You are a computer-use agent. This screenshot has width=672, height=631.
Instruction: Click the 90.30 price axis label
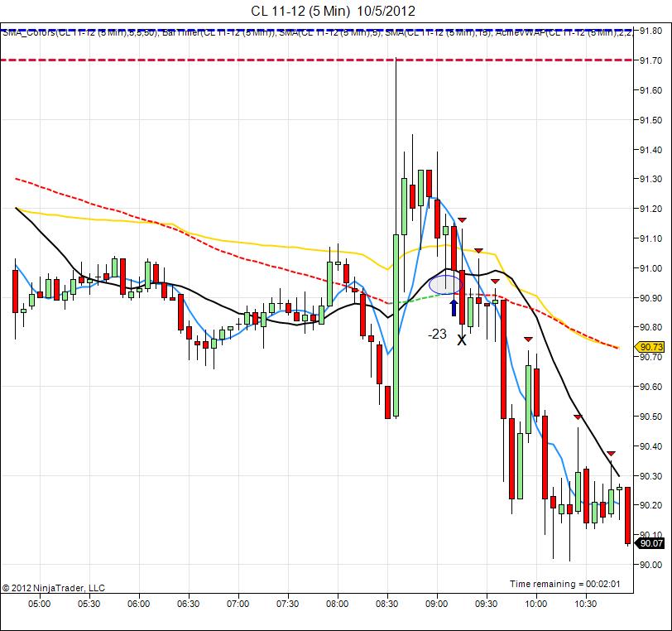pos(650,475)
